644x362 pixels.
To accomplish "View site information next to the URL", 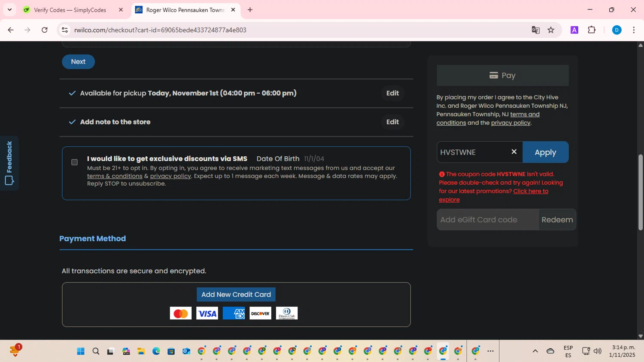I will coord(65,30).
